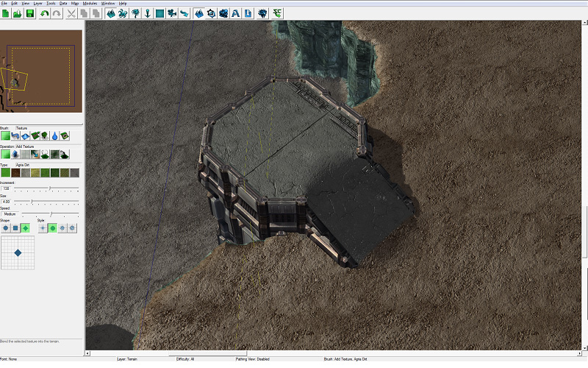This screenshot has width=588, height=368.
Task: Pick the third brush Style option
Action: pos(62,228)
